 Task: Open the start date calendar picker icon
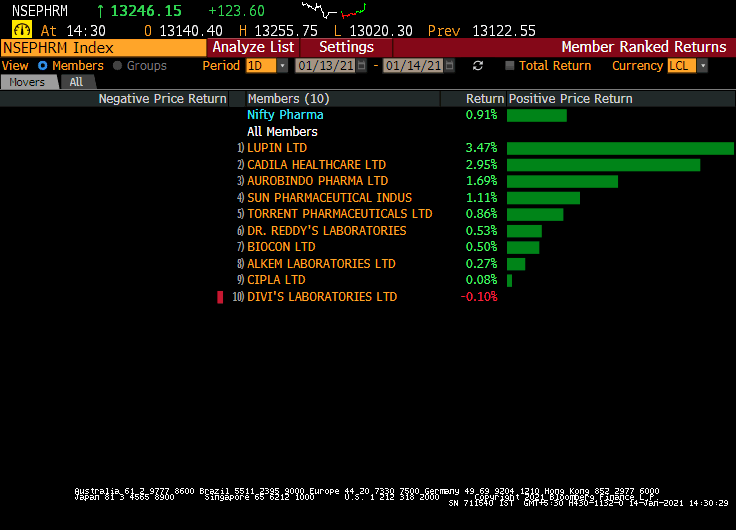(363, 66)
